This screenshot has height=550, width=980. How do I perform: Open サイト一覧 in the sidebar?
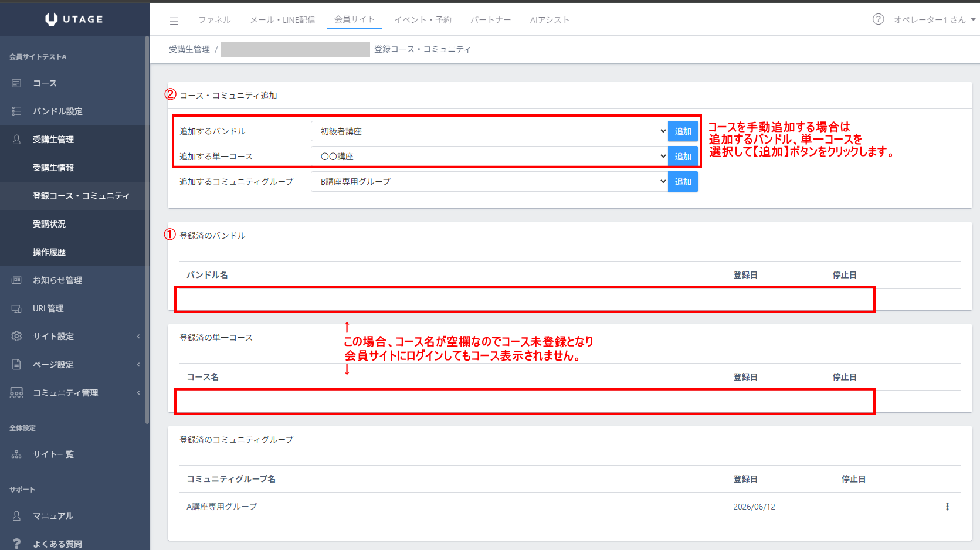coord(53,454)
